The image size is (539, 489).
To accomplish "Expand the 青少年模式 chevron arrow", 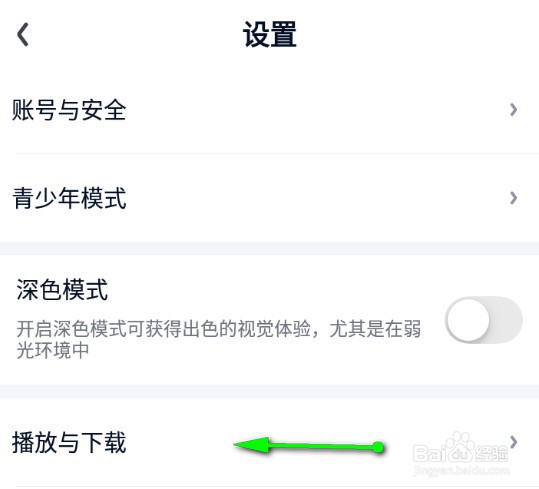I will [x=513, y=198].
